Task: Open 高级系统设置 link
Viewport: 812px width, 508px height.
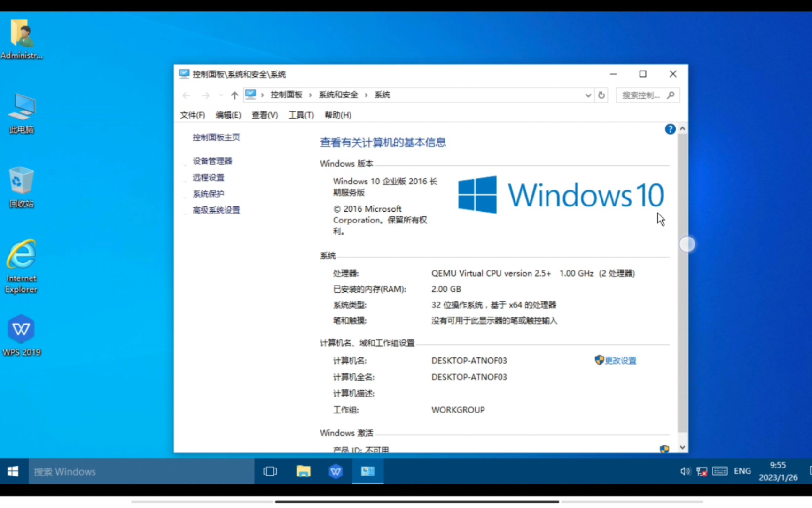Action: (x=216, y=210)
